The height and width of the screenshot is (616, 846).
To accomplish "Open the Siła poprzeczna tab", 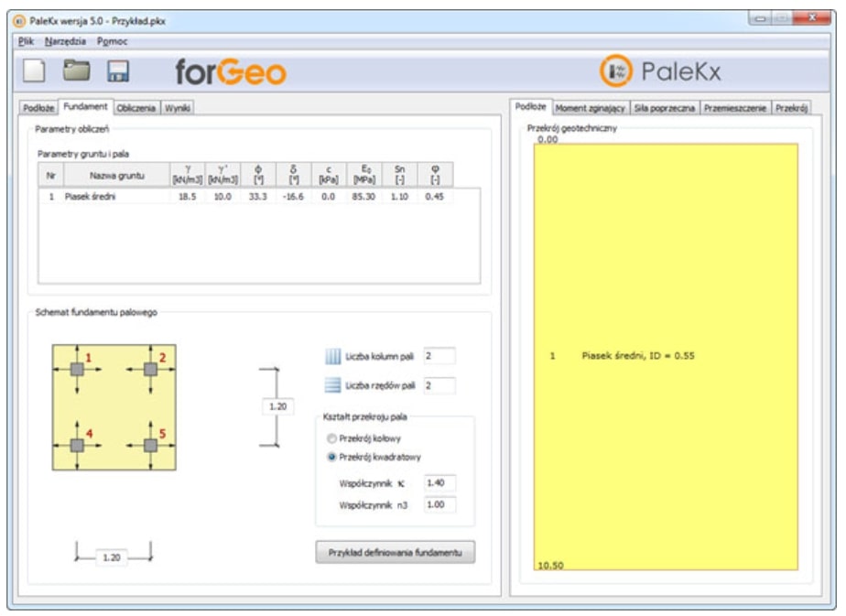I will click(666, 107).
